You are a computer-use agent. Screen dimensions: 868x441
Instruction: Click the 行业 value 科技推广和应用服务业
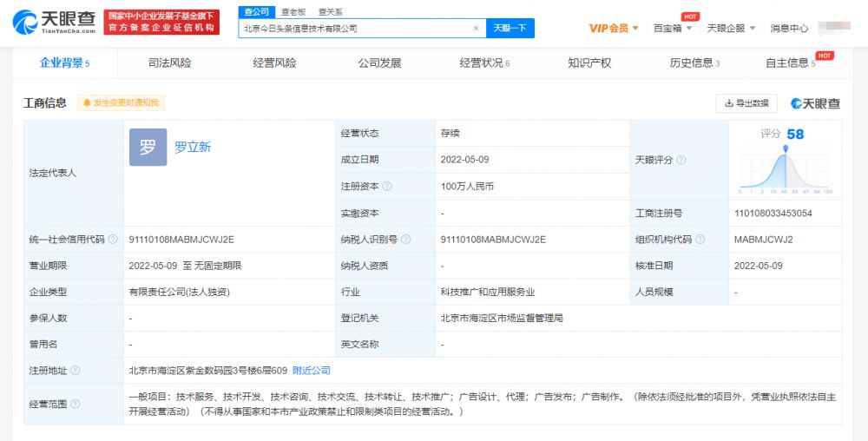point(488,293)
